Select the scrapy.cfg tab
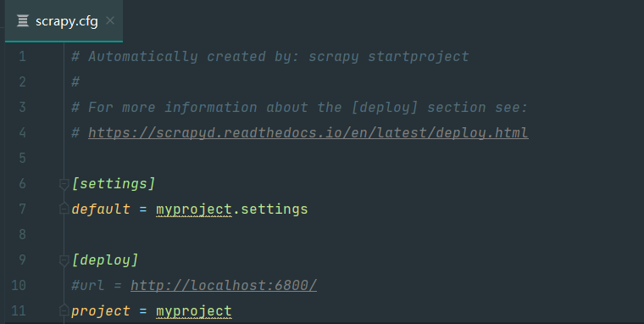Image resolution: width=644 pixels, height=324 pixels. pos(64,21)
